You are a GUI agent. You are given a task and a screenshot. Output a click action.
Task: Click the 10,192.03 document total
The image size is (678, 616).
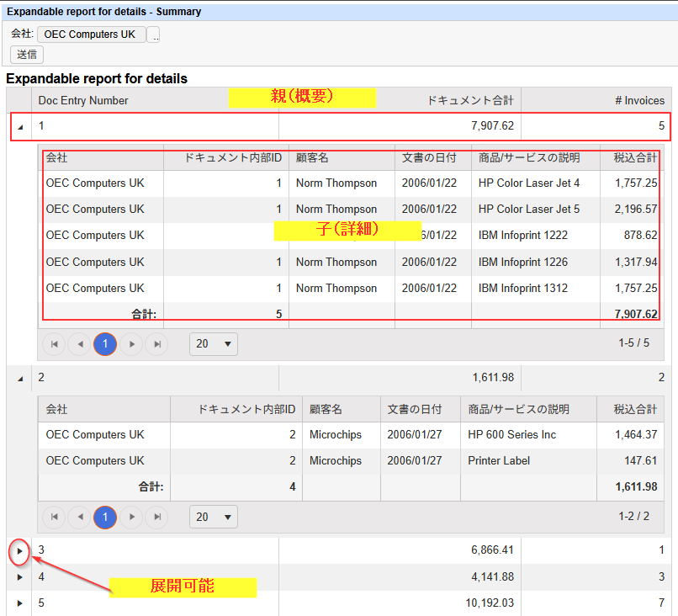pos(490,603)
